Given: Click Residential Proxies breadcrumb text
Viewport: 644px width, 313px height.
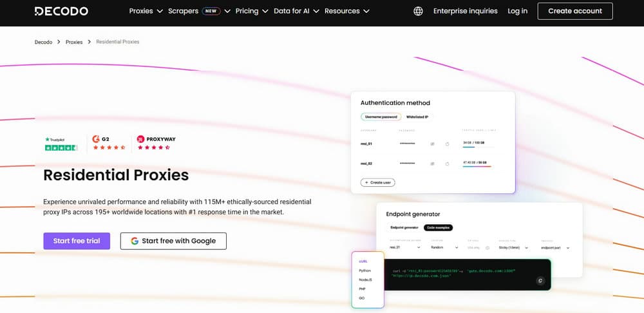Looking at the screenshot, I should [118, 42].
